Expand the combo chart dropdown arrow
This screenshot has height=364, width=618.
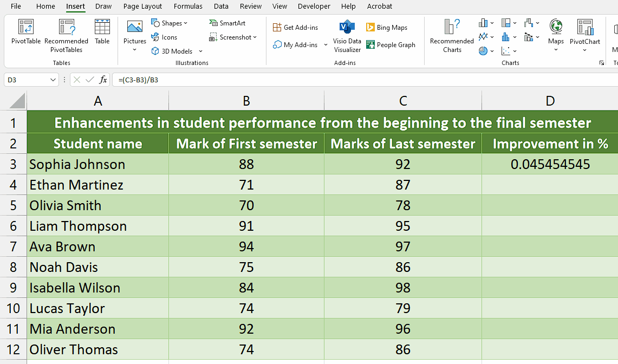[538, 37]
